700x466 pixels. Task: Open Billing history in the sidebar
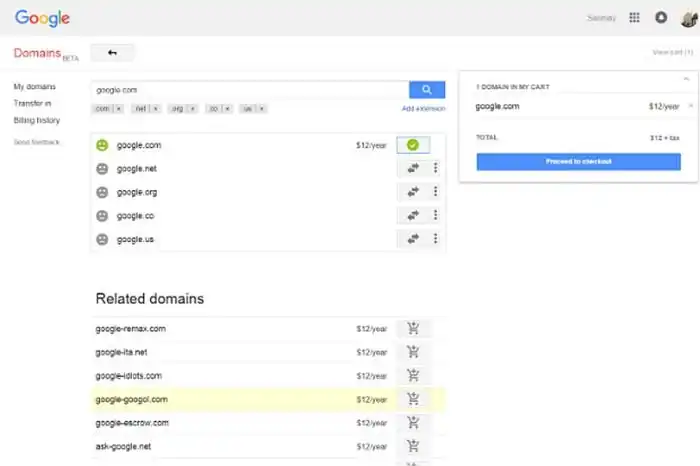(x=37, y=120)
